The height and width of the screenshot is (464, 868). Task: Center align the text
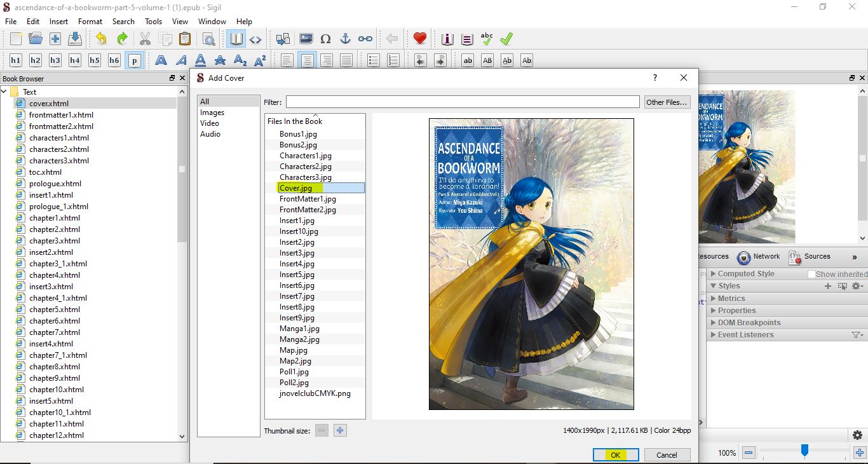(307, 60)
